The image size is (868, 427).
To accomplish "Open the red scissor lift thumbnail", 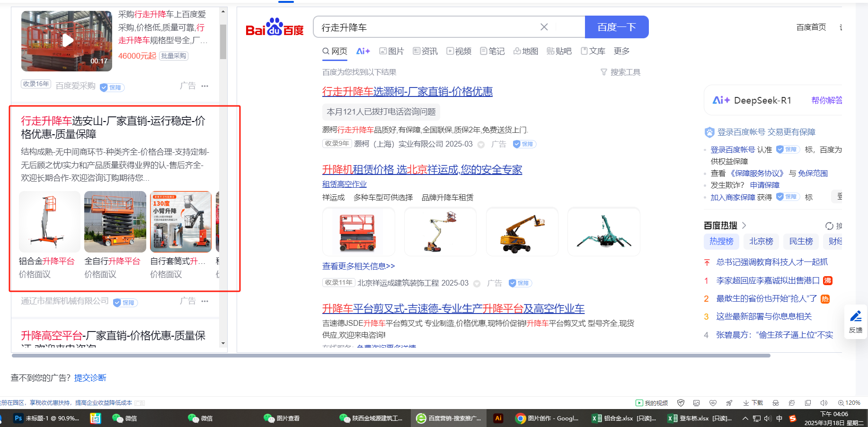I will (x=358, y=232).
